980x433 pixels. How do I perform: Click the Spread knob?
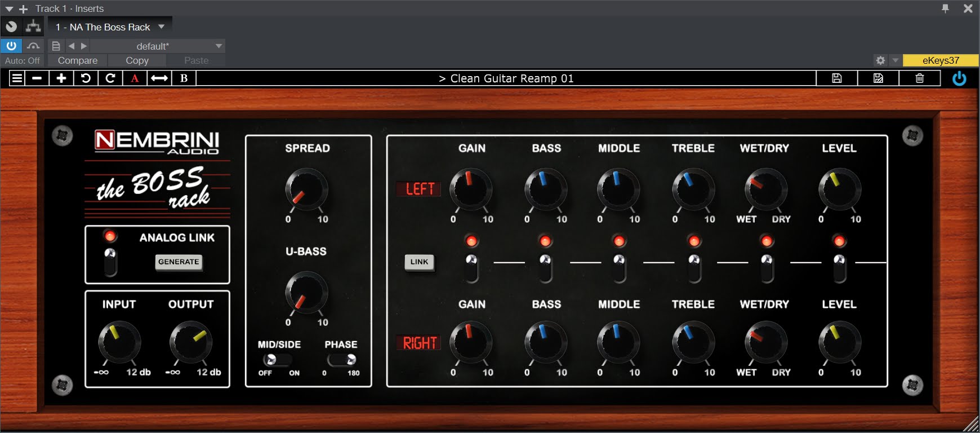306,189
